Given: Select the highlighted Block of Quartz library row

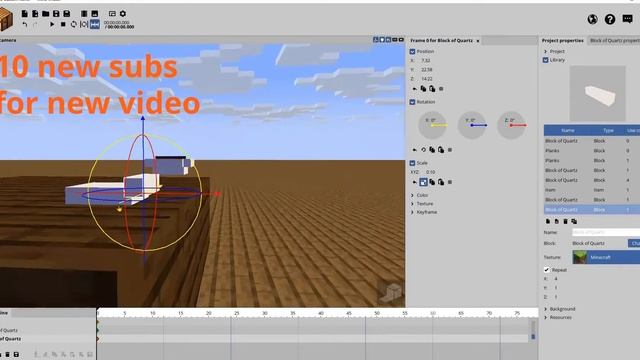Looking at the screenshot, I should click(592, 209).
